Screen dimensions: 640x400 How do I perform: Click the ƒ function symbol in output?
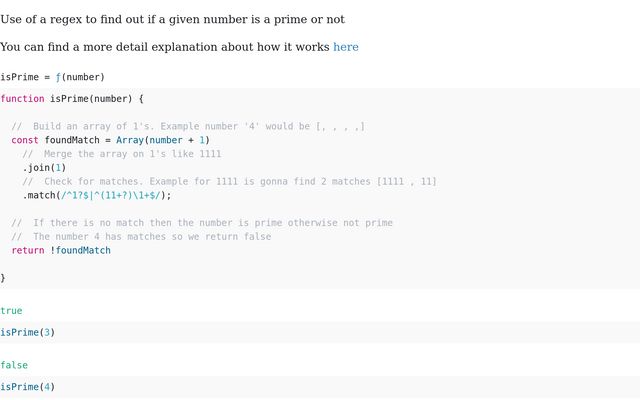coord(60,76)
